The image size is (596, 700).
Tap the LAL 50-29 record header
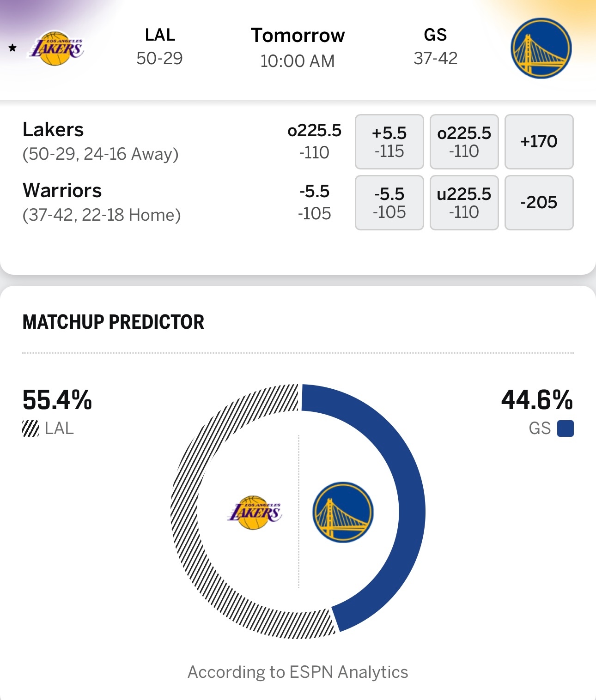click(x=159, y=47)
